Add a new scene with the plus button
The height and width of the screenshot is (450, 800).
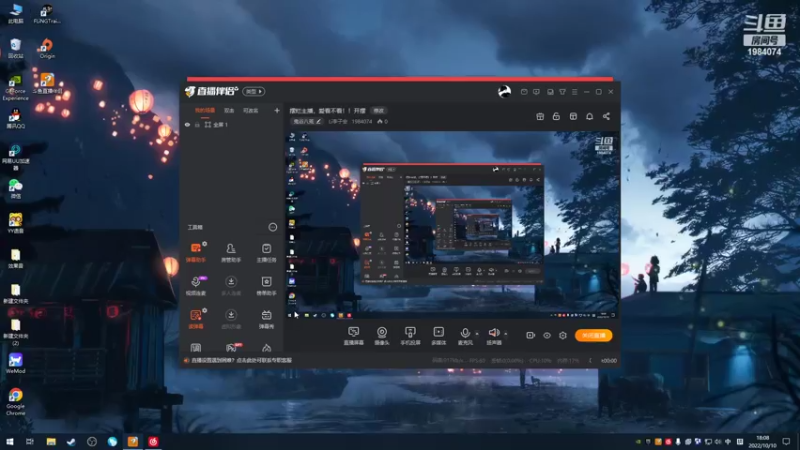point(277,110)
